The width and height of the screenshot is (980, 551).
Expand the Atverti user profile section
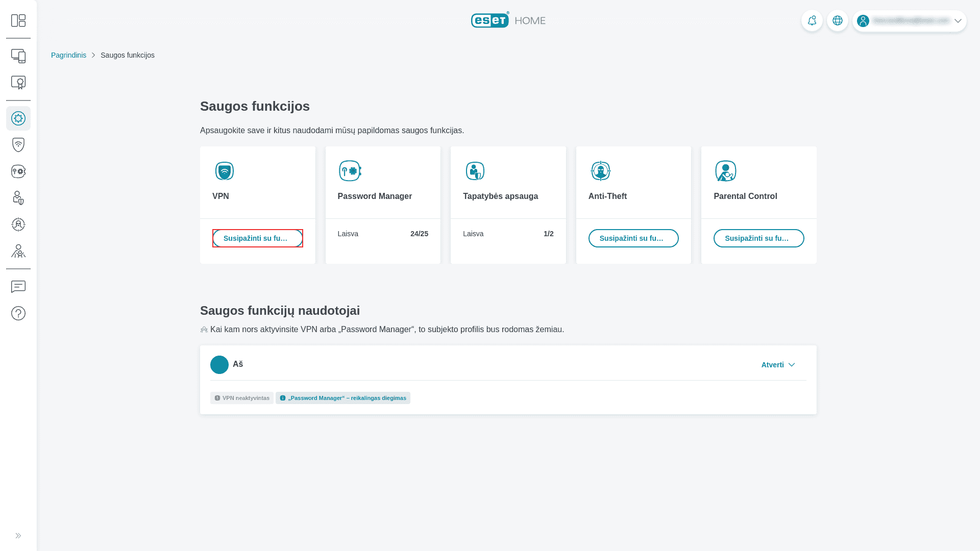click(x=778, y=365)
